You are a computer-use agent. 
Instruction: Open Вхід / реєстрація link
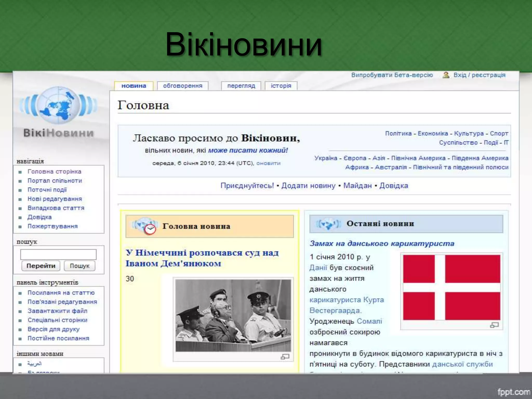[x=480, y=75]
